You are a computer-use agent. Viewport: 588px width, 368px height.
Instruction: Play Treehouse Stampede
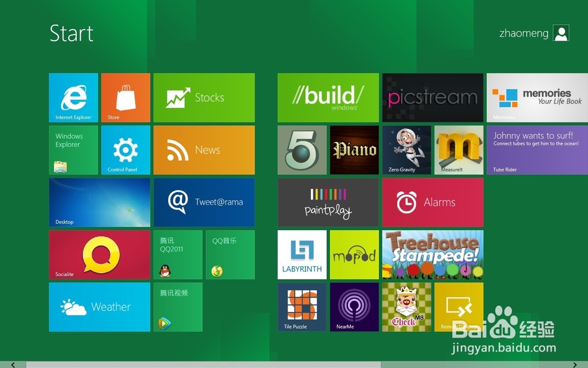pos(433,254)
